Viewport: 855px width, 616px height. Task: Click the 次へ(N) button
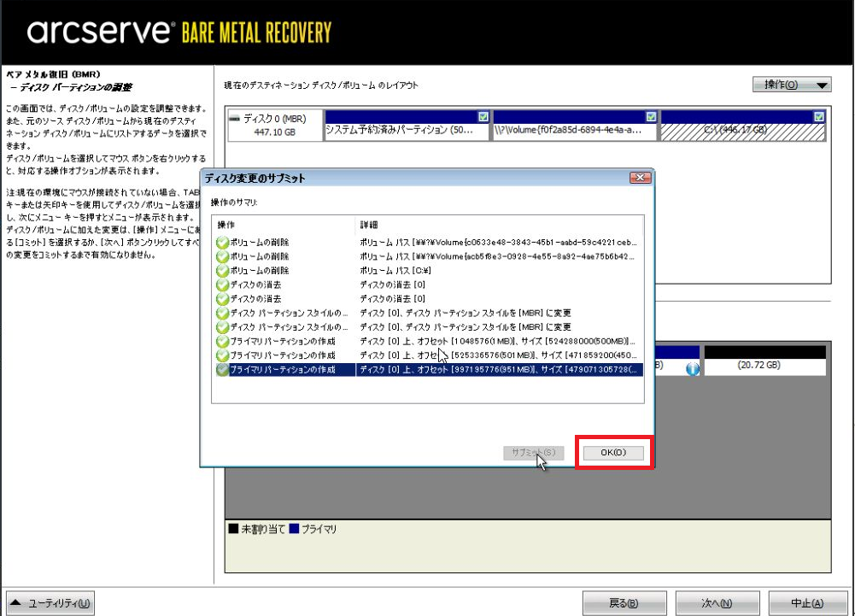716,602
